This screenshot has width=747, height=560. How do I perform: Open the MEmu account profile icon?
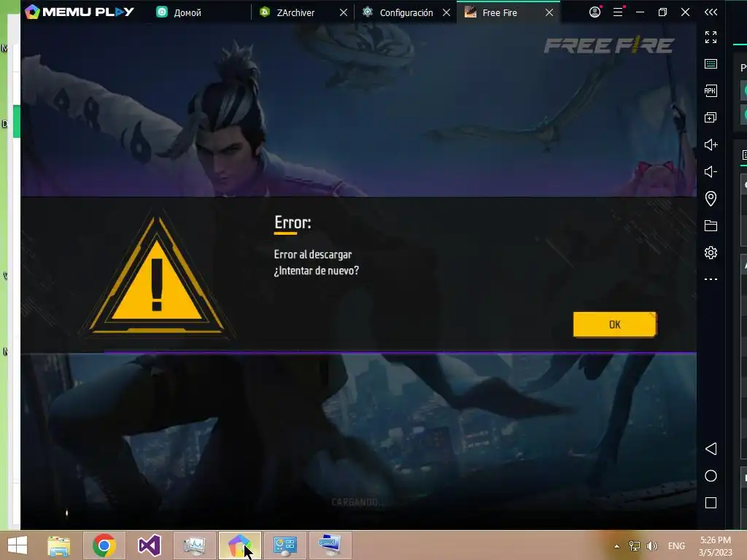(x=595, y=12)
